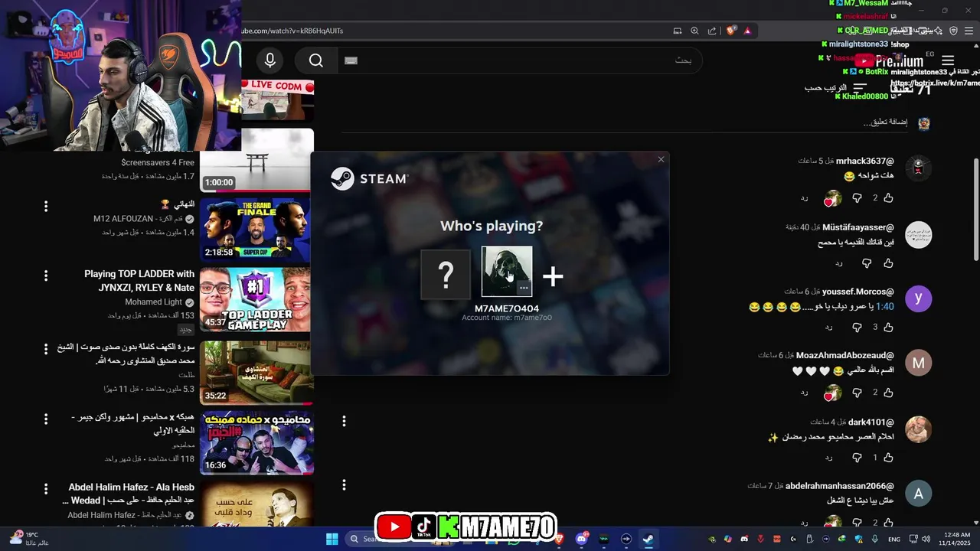Open options menu for the 35:22 video
This screenshot has width=980, height=551.
(46, 348)
